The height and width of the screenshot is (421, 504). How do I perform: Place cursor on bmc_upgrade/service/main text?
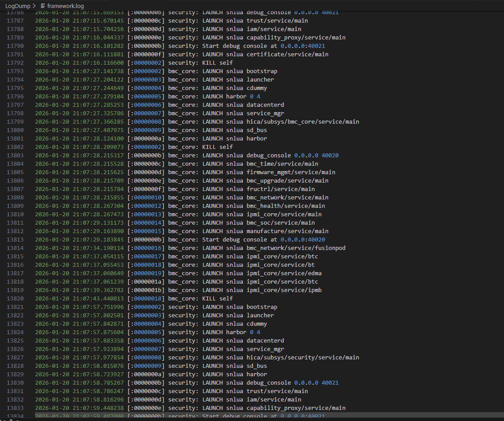click(287, 181)
